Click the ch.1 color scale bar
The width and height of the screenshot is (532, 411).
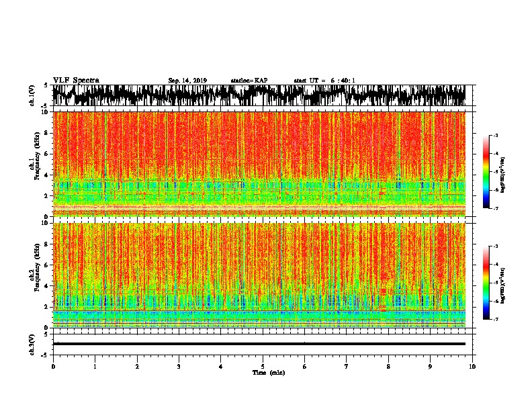486,172
